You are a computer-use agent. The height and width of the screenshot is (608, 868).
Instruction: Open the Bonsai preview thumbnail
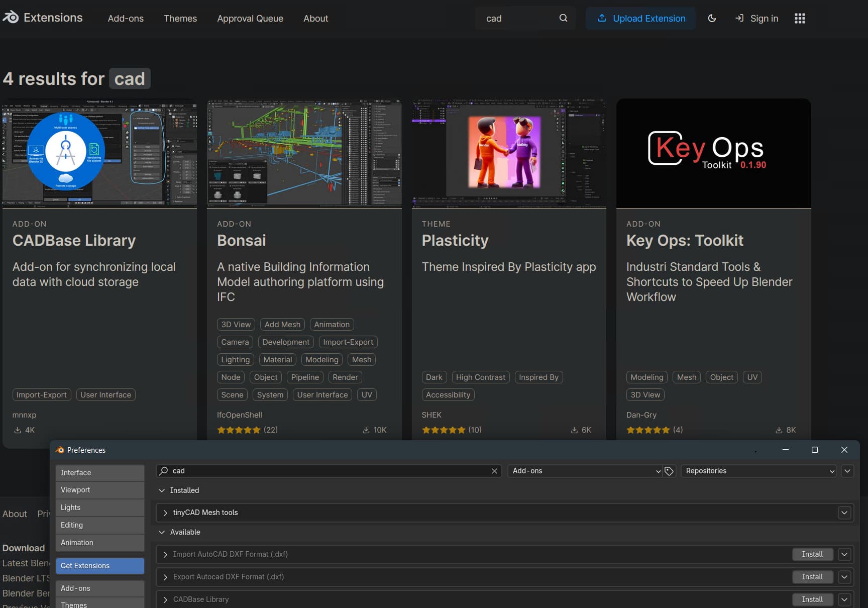(x=304, y=153)
